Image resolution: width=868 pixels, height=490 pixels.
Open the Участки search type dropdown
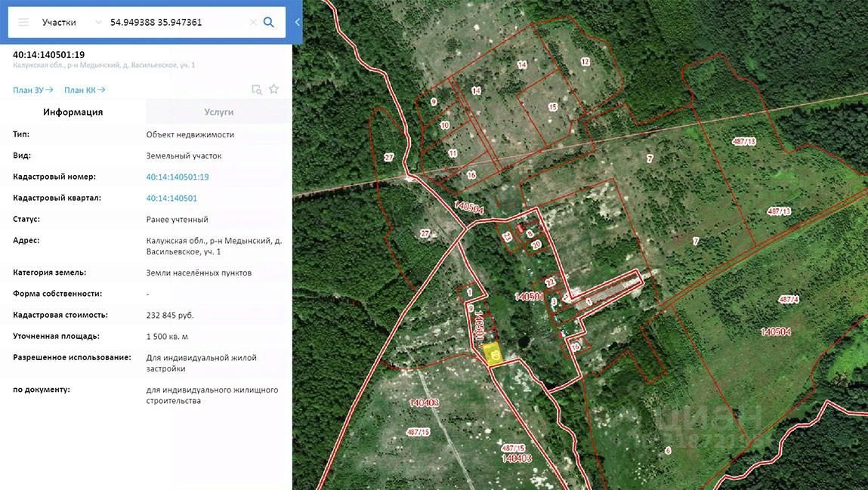(x=60, y=23)
